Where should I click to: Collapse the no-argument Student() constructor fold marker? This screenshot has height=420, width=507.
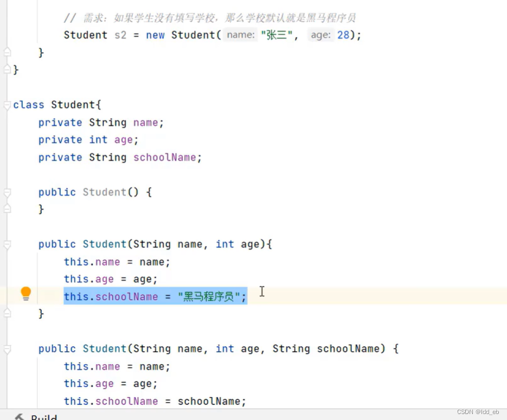point(7,193)
